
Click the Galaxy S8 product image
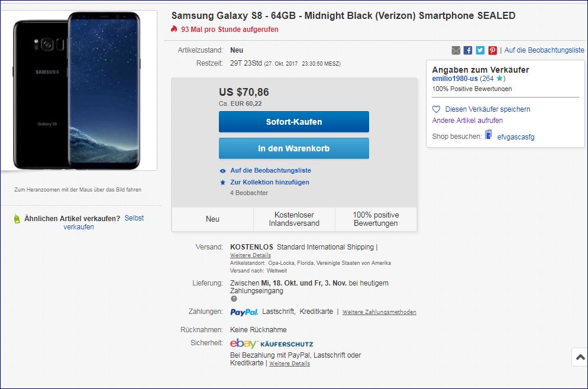click(79, 90)
